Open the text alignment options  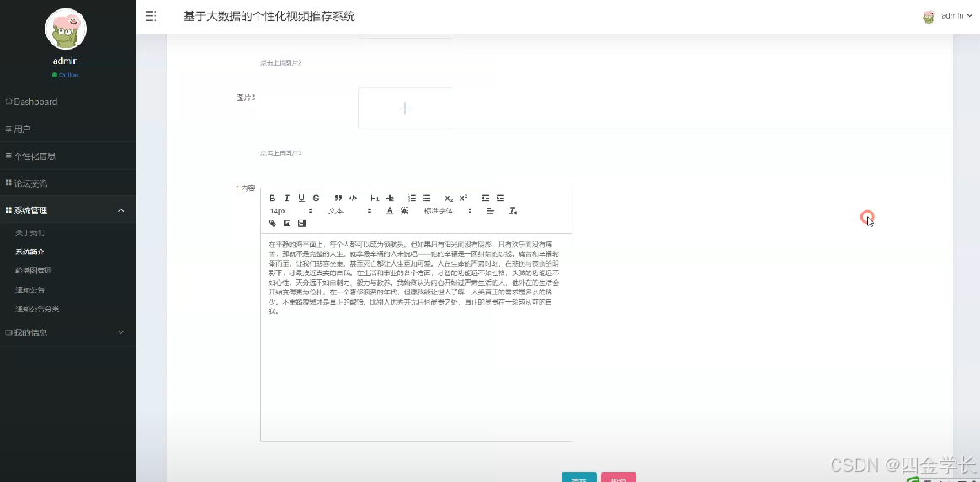click(490, 210)
